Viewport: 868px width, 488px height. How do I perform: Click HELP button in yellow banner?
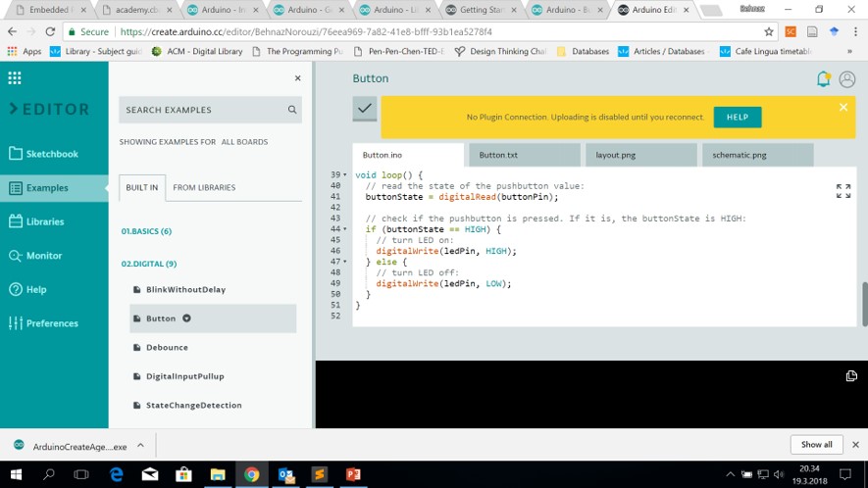click(738, 118)
